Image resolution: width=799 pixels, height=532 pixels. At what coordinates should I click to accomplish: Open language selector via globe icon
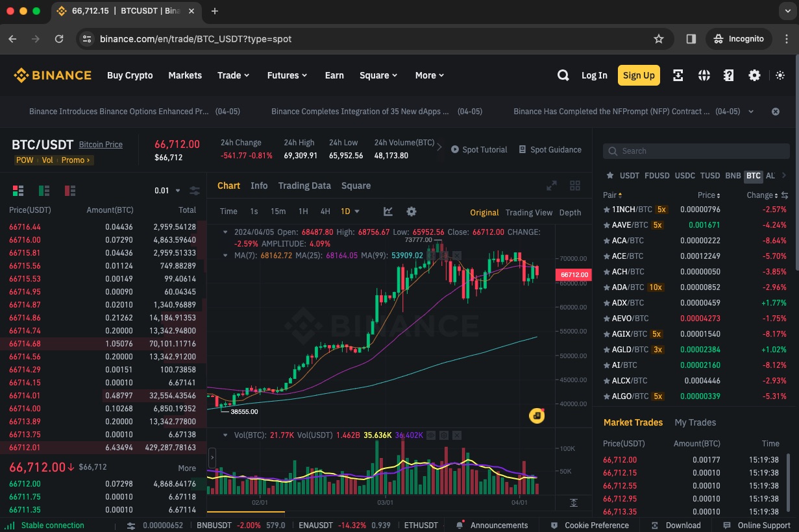(x=704, y=75)
